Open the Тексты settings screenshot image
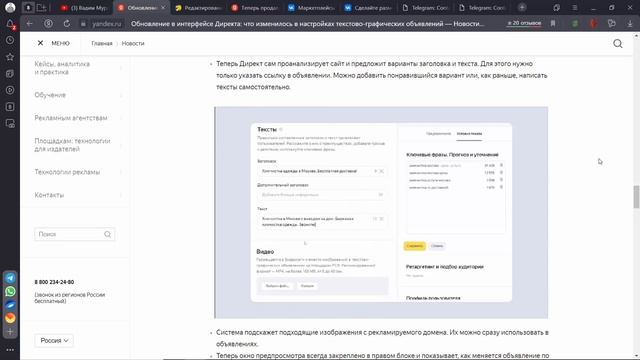This screenshot has width=640, height=360. coord(381,213)
